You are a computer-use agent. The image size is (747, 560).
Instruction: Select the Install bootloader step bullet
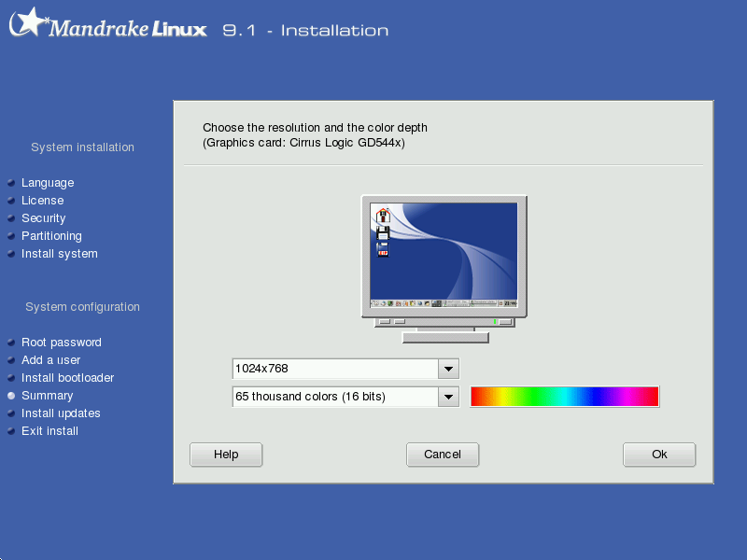click(11, 378)
